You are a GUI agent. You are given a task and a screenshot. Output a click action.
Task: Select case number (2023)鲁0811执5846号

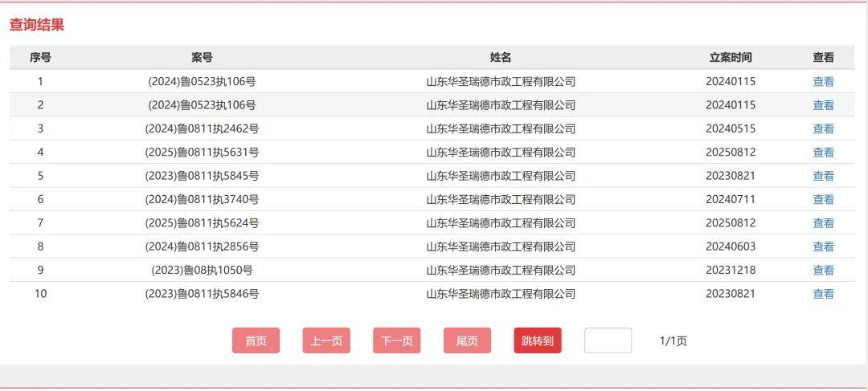pyautogui.click(x=202, y=294)
